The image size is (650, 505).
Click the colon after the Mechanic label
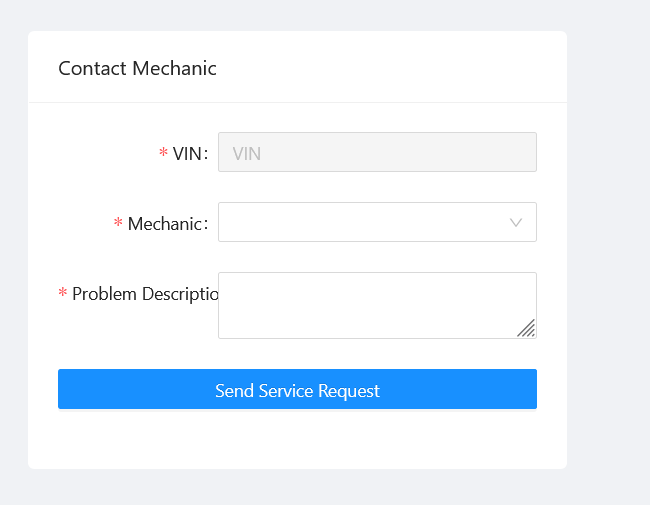(206, 224)
